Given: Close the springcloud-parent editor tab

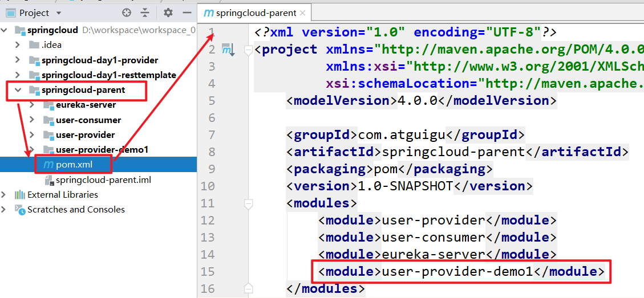Looking at the screenshot, I should 302,13.
